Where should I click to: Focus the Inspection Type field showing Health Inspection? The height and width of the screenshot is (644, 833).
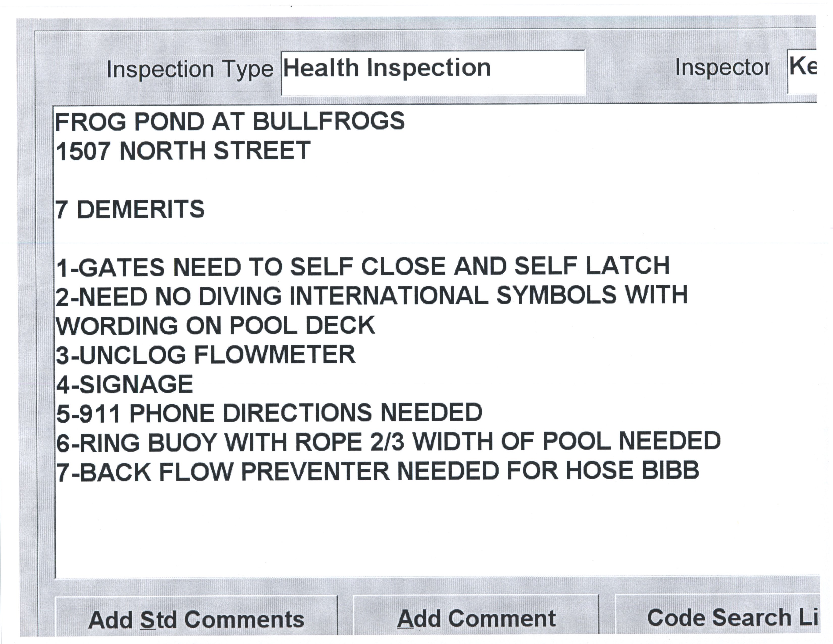433,72
